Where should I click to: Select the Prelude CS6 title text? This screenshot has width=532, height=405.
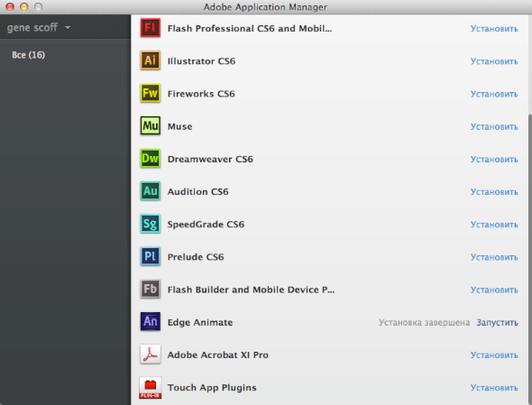pyautogui.click(x=196, y=257)
